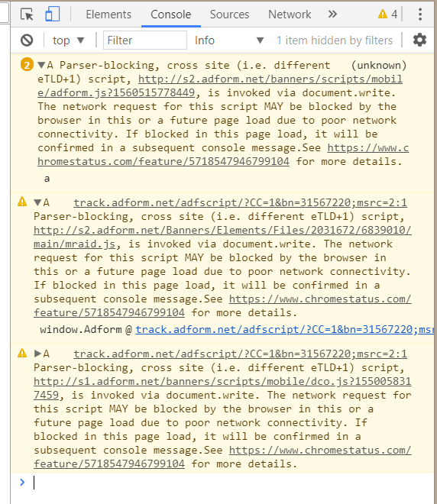Click warning triangle icon of third message

[x=22, y=353]
